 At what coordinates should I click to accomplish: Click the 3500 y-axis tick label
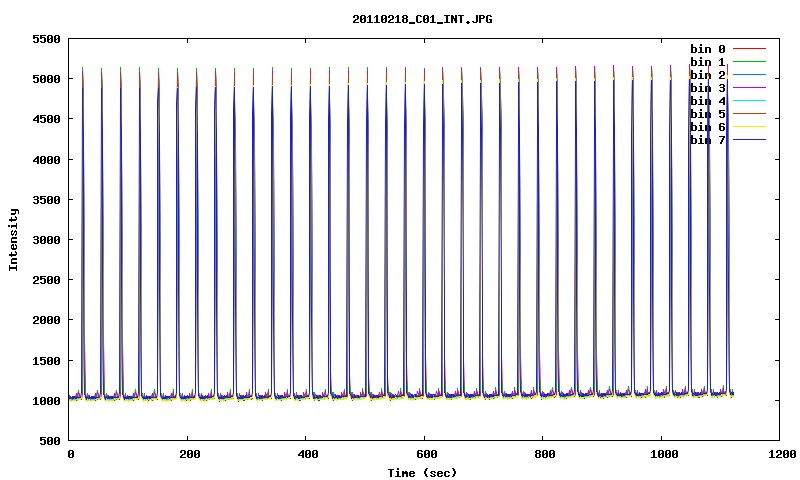(x=46, y=200)
